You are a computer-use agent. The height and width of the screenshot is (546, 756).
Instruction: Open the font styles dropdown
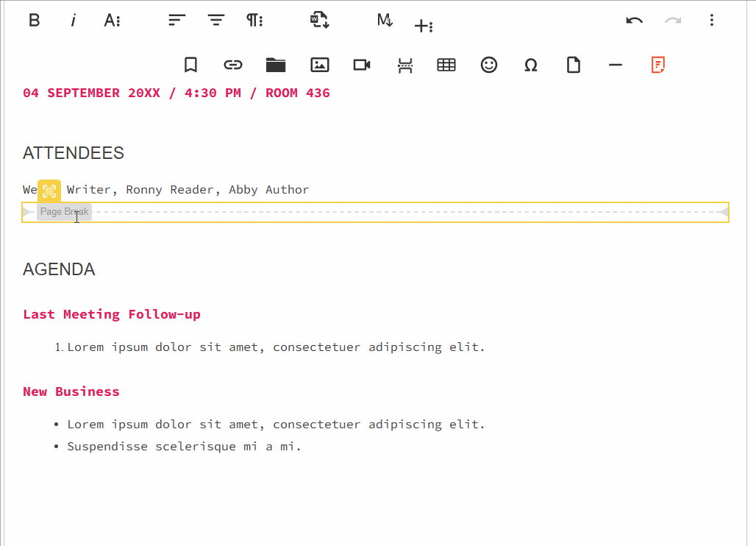point(112,20)
